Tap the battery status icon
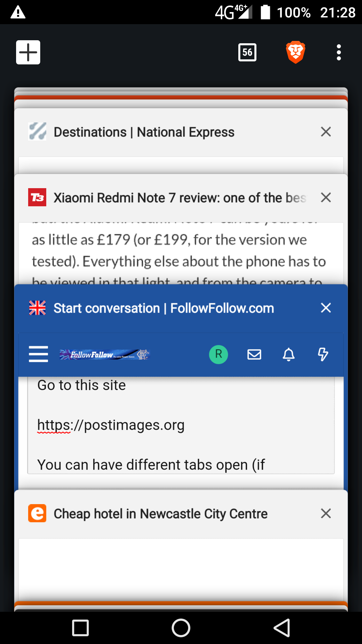 [265, 12]
